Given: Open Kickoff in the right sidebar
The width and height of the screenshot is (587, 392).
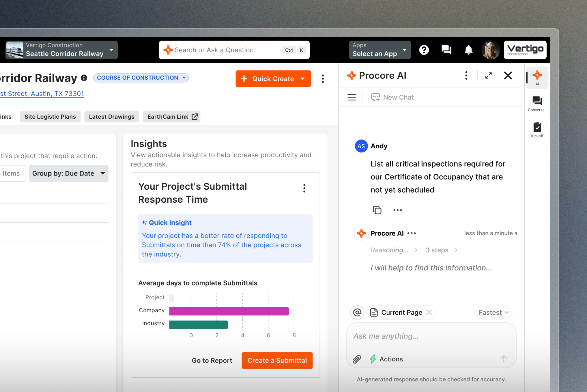Looking at the screenshot, I should click(537, 130).
